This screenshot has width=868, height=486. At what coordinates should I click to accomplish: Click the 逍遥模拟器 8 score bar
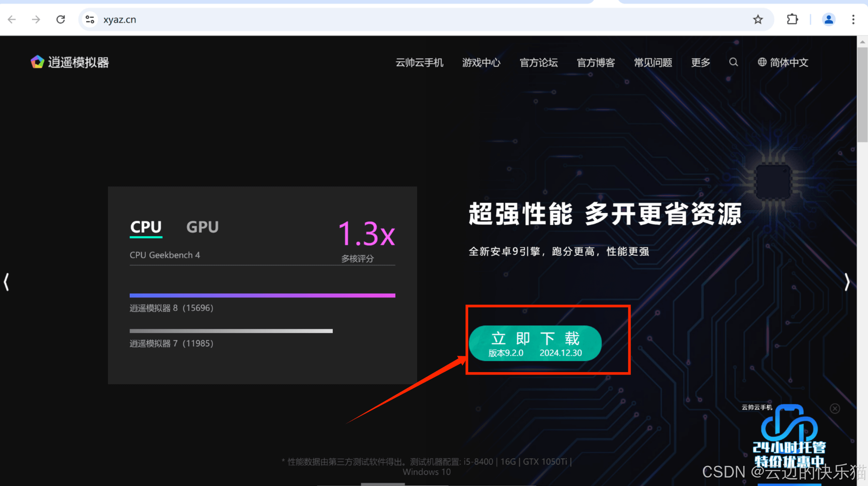click(x=263, y=295)
